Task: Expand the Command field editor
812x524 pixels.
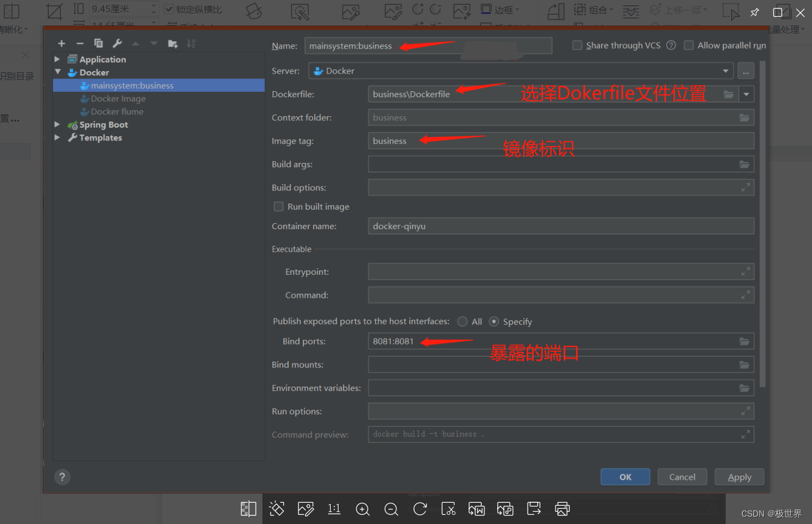Action: 746,295
